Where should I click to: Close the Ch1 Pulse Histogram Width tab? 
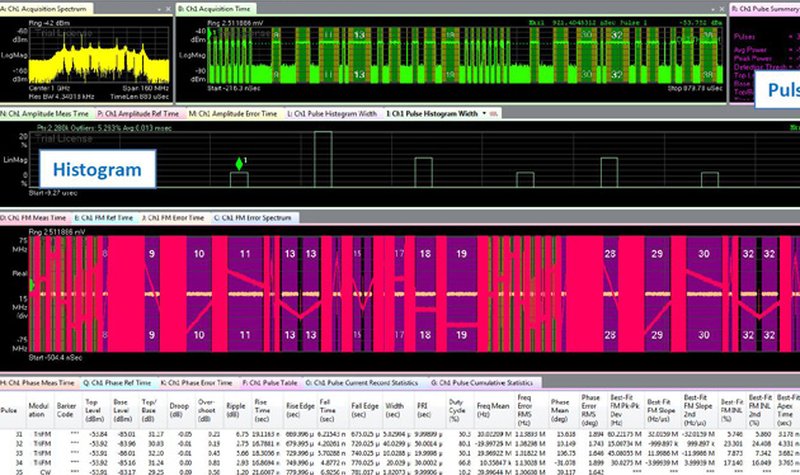click(x=496, y=114)
